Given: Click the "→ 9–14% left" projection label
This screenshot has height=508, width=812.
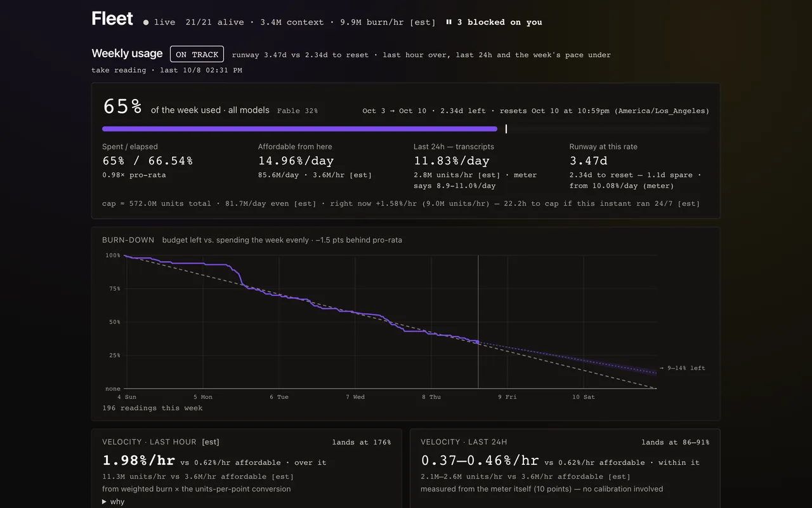Looking at the screenshot, I should click(683, 368).
